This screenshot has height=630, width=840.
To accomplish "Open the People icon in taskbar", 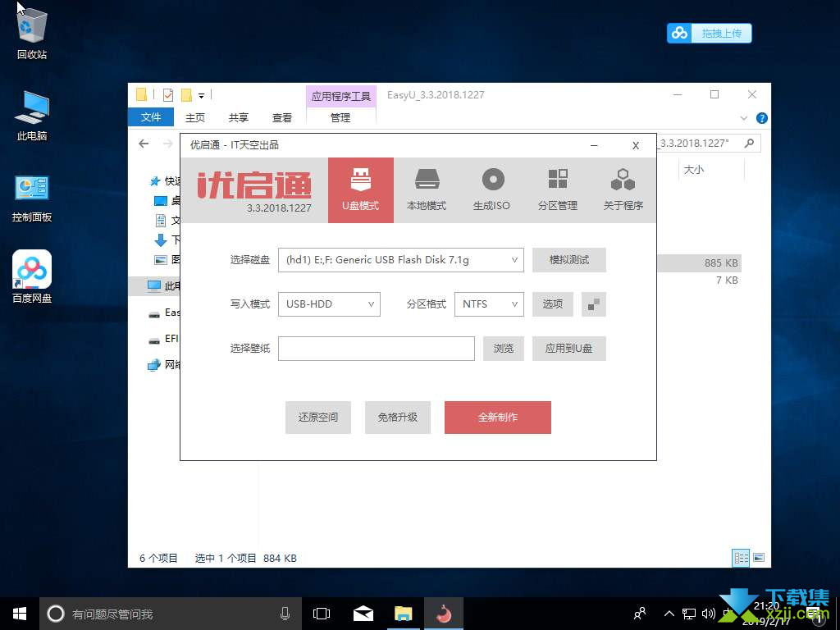I will click(x=640, y=614).
